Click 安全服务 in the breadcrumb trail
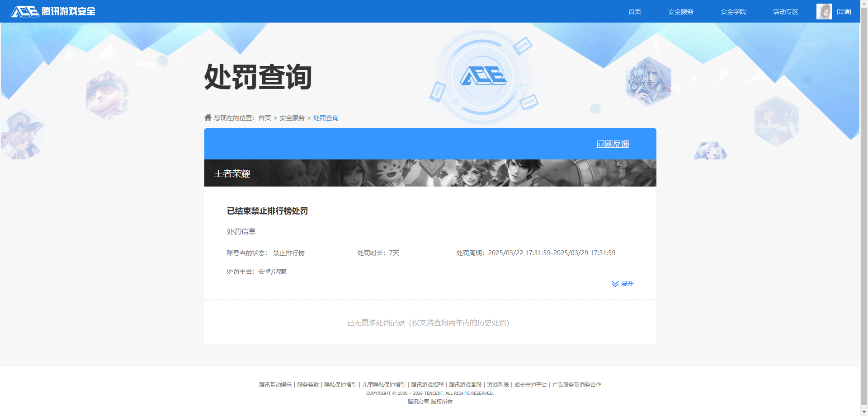 pos(292,118)
